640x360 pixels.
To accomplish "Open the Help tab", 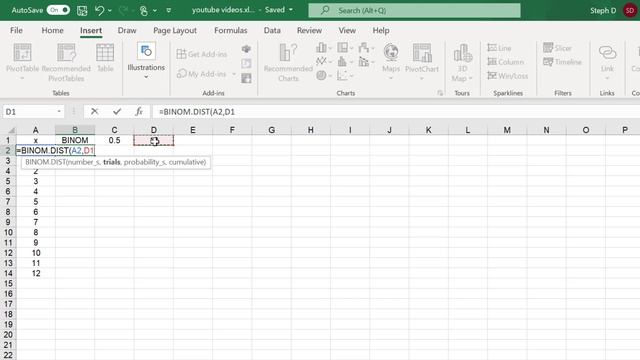I will tap(381, 31).
